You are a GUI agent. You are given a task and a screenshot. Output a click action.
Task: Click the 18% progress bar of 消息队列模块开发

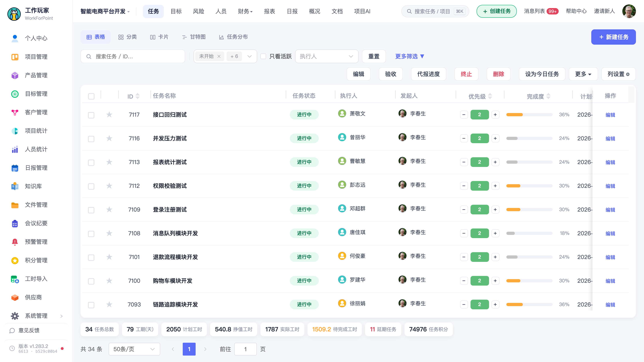[529, 233]
